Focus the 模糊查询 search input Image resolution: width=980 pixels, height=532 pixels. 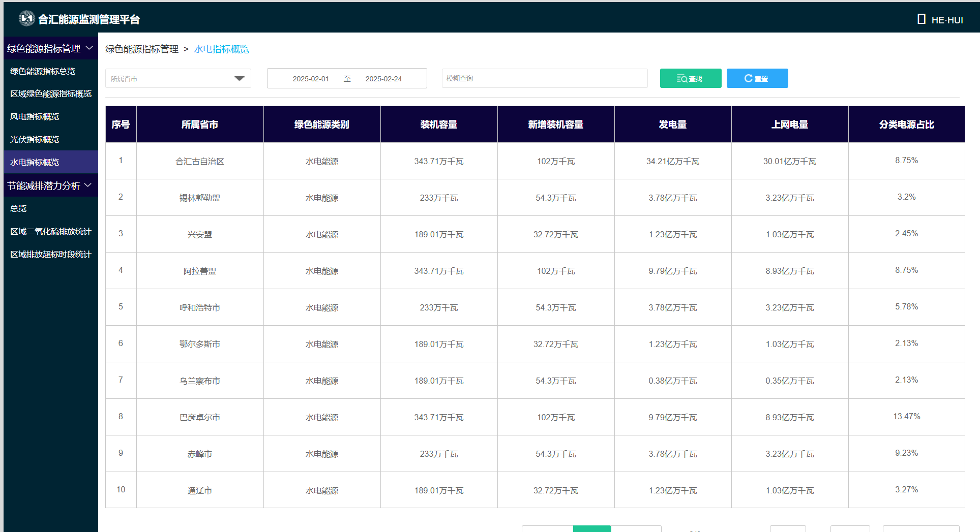544,79
